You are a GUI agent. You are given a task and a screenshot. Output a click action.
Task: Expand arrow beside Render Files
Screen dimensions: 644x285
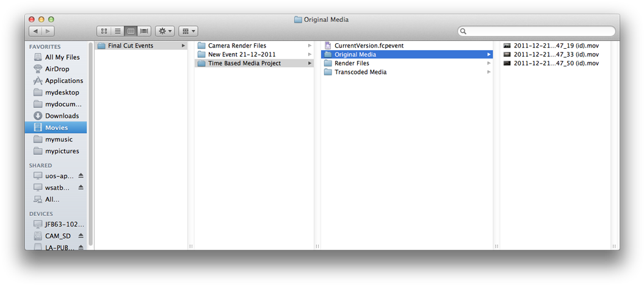pos(489,63)
